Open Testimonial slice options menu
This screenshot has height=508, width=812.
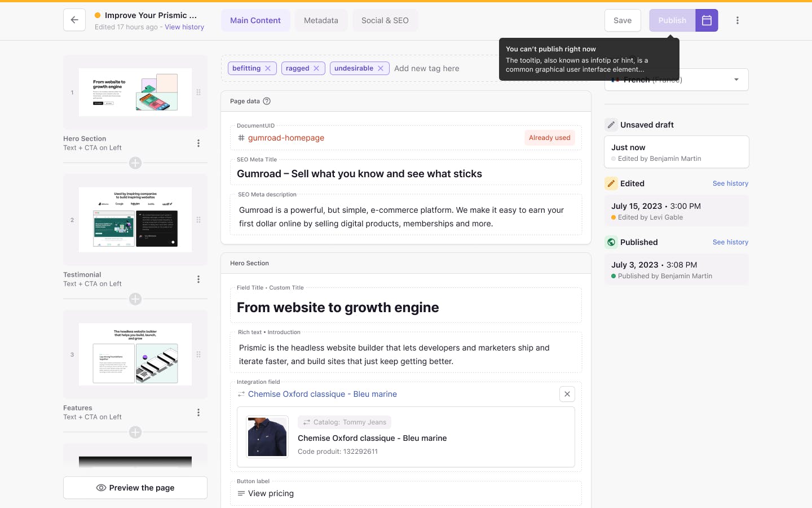pos(198,279)
